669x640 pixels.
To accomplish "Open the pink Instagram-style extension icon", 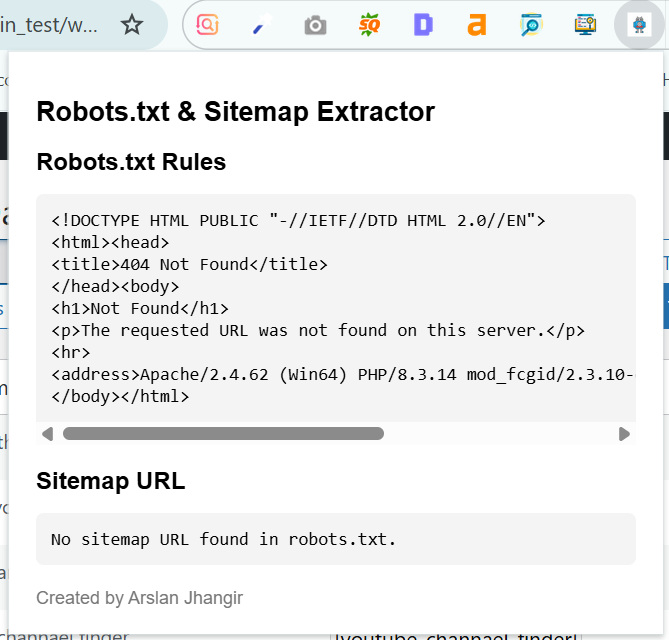I will point(207,25).
